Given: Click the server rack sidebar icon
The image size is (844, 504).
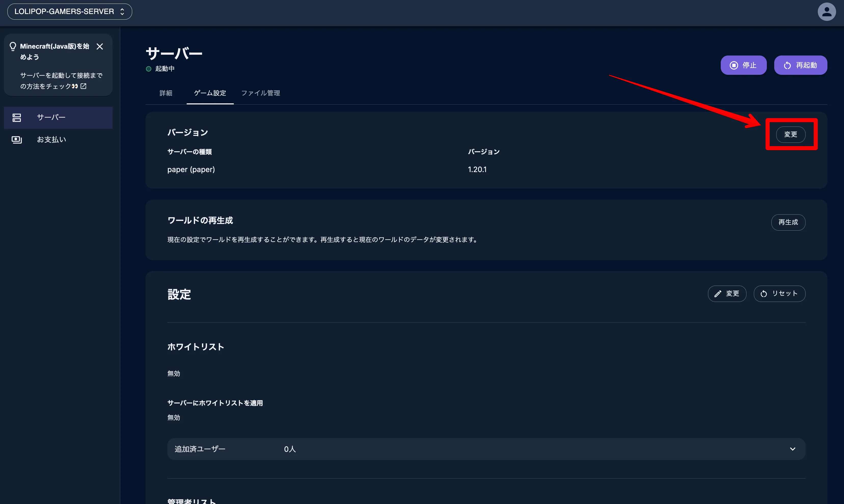Looking at the screenshot, I should (17, 118).
